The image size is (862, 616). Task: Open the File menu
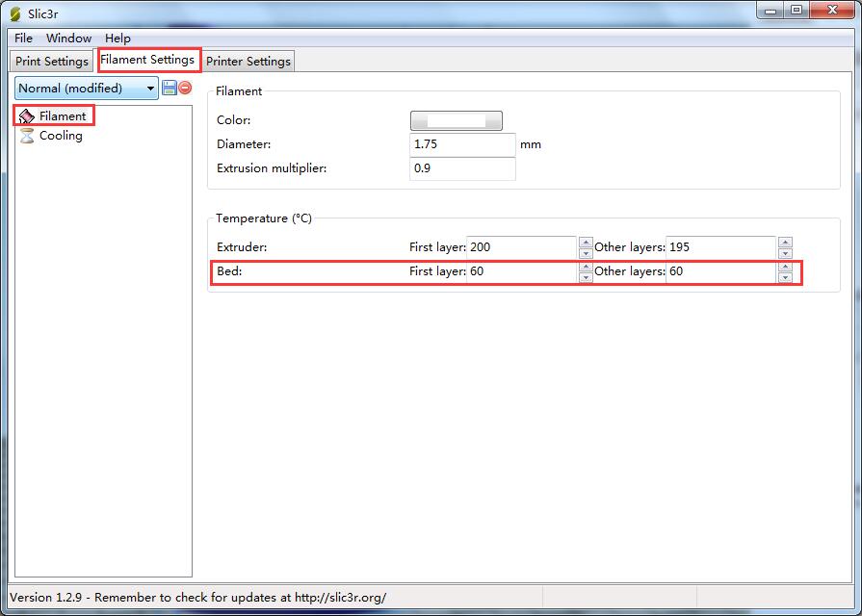[x=23, y=38]
